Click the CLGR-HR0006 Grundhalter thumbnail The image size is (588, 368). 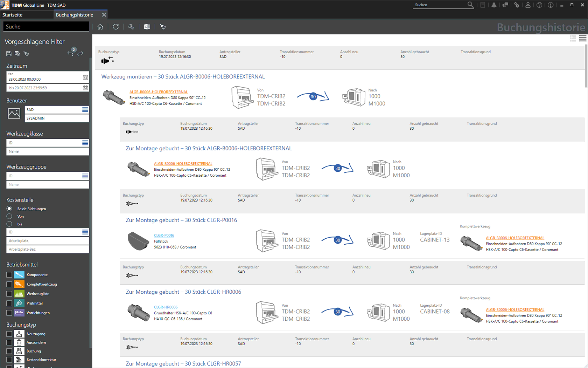[139, 312]
